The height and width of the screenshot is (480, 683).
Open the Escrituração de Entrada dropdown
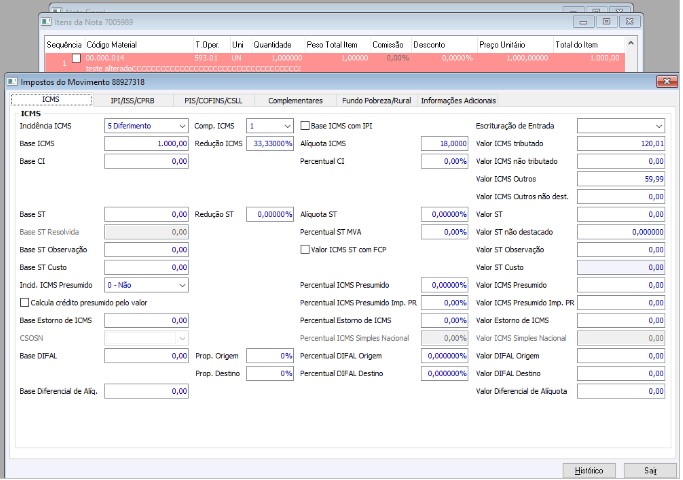pos(659,126)
